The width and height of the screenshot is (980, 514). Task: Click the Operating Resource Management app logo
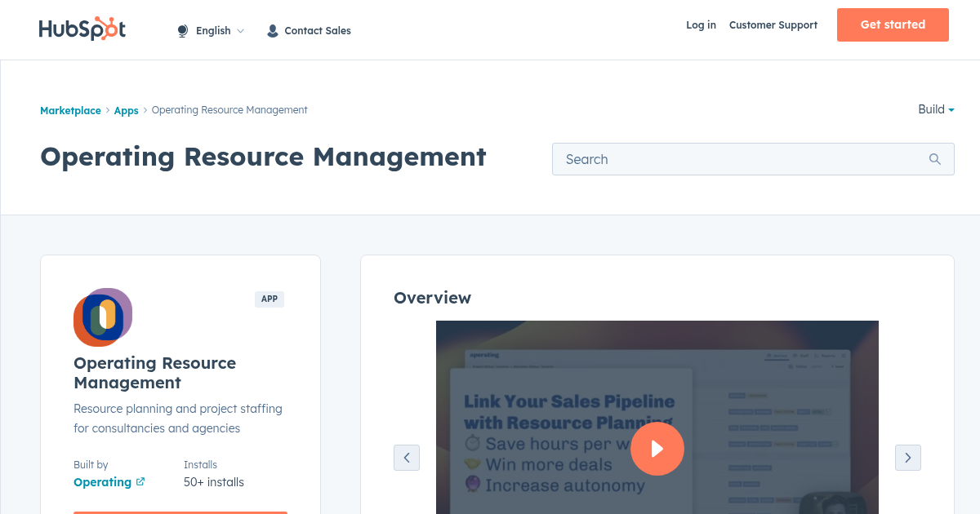[103, 317]
